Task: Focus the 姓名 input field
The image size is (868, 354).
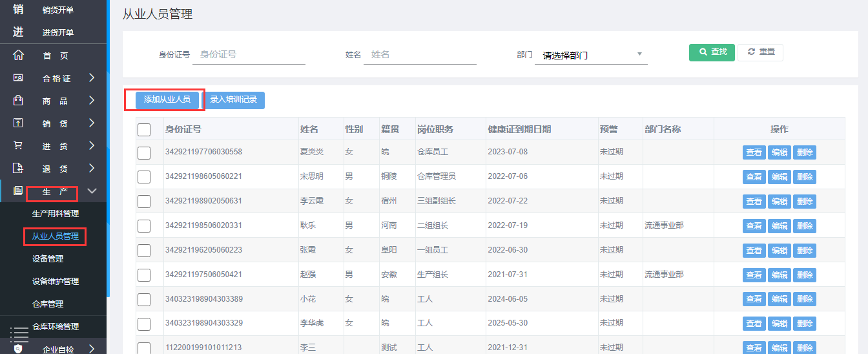Action: (x=420, y=55)
